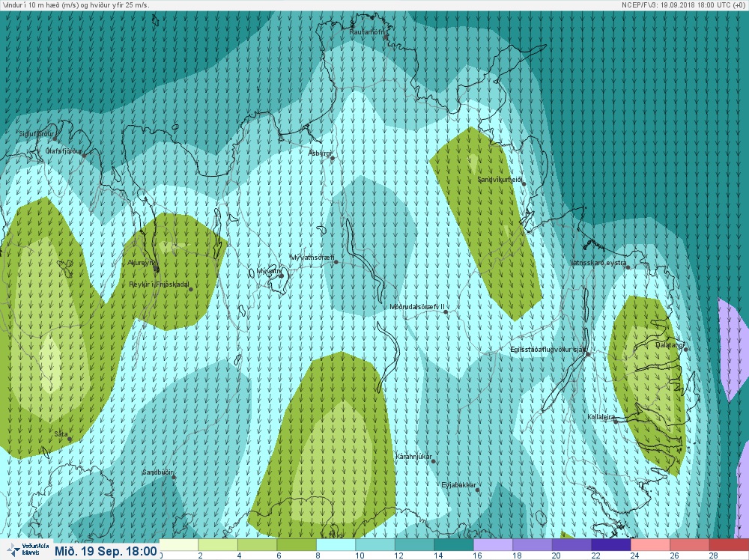749x560 pixels.
Task: Click the legend value 24 label
Action: 634,556
